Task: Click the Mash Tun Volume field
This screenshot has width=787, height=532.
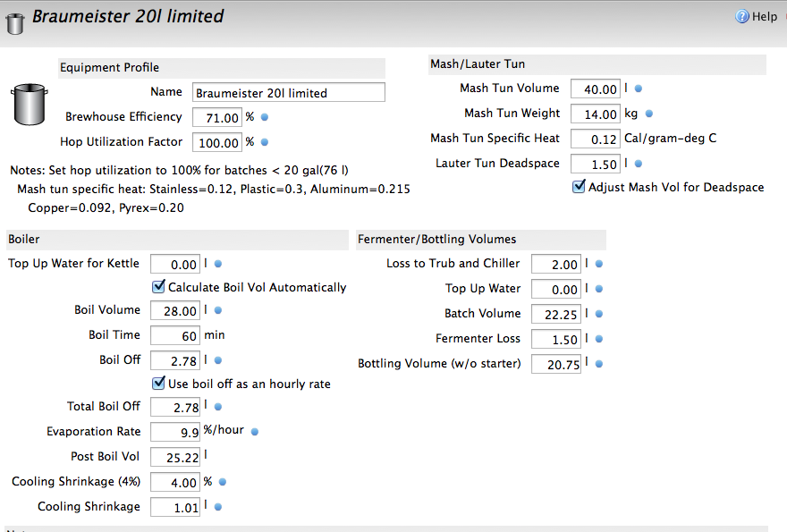Action: (596, 89)
